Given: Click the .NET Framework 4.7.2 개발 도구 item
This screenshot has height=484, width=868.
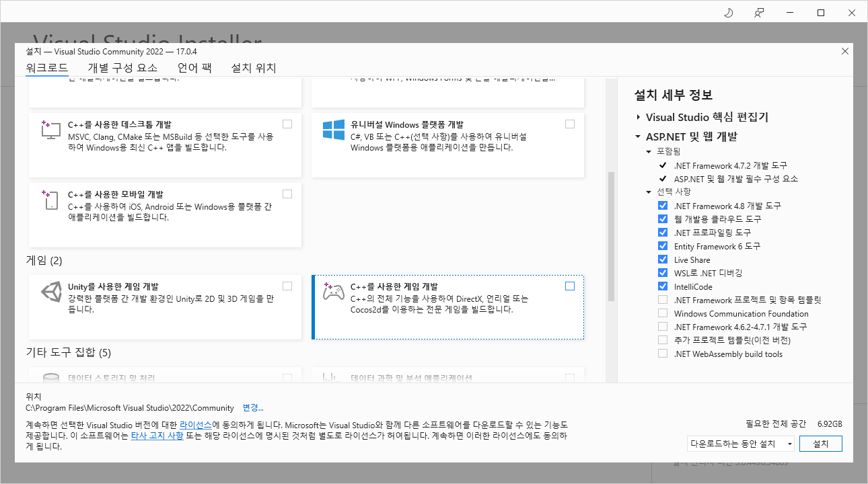Looking at the screenshot, I should [x=730, y=165].
